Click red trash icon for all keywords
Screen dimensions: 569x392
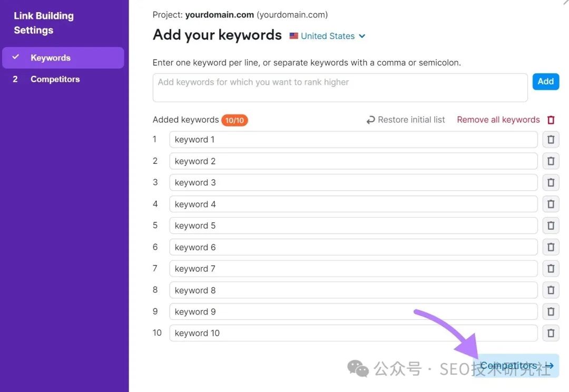pos(551,120)
